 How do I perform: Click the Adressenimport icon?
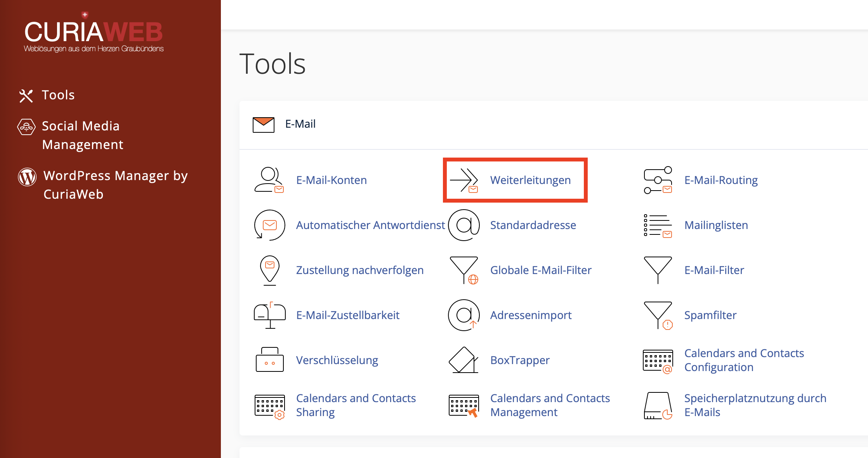pos(464,315)
